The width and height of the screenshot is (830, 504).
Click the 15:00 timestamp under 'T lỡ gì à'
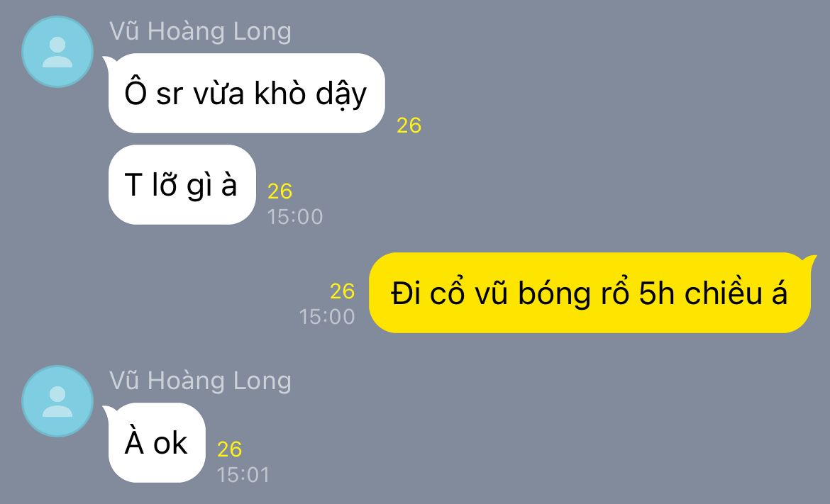tap(295, 217)
